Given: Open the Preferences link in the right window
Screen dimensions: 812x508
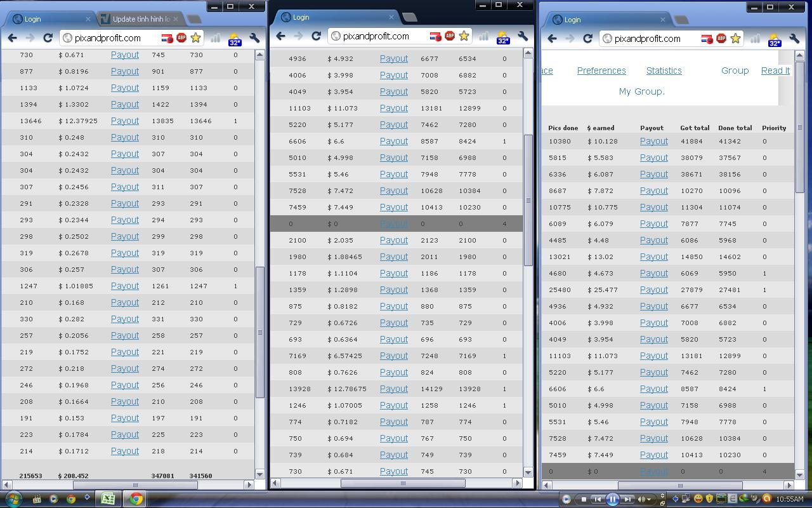Looking at the screenshot, I should pyautogui.click(x=601, y=70).
